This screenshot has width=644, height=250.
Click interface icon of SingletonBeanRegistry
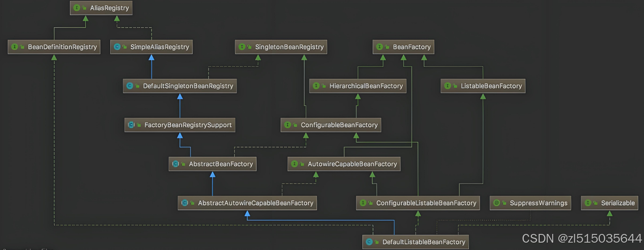(242, 47)
